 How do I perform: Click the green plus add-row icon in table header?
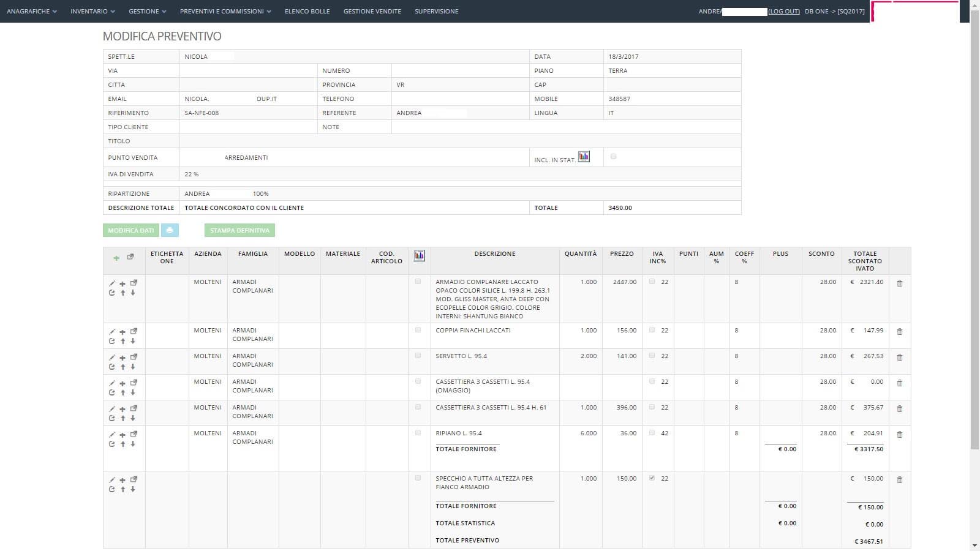[116, 258]
